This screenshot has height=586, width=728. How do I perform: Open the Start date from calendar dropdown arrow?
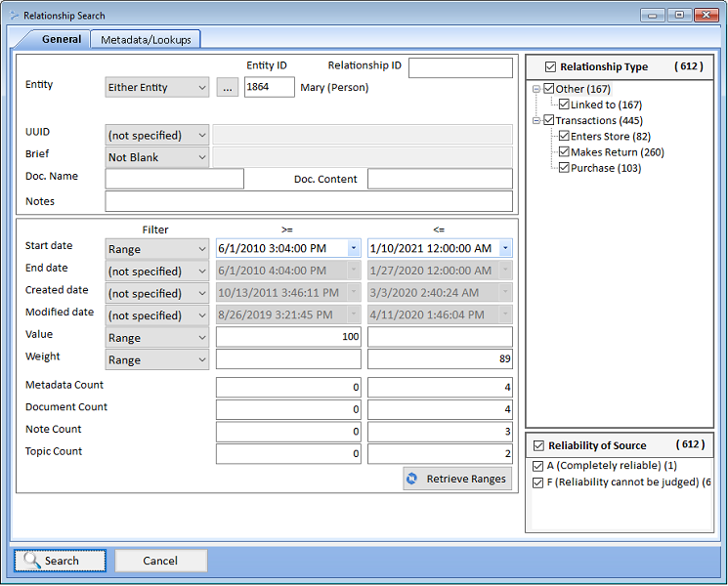[354, 248]
